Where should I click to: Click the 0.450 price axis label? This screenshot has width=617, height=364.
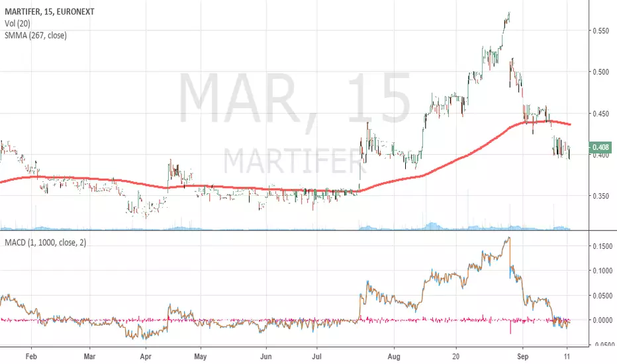coord(601,114)
